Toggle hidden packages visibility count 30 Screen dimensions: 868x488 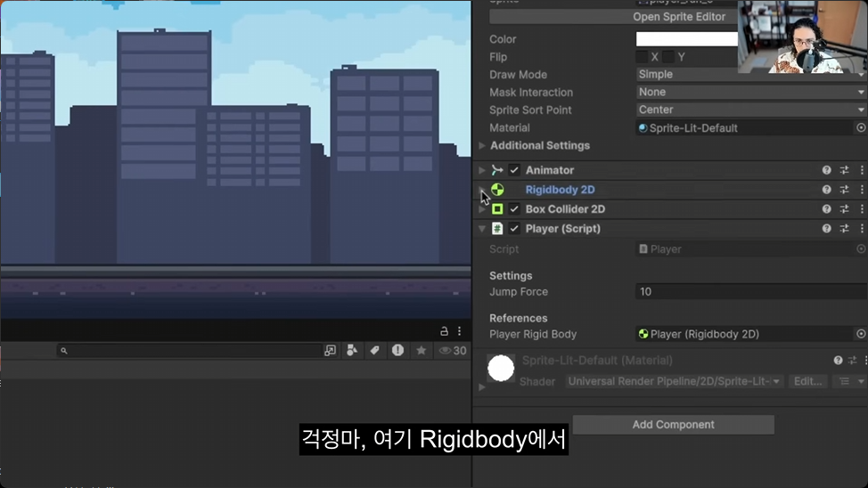(x=452, y=350)
